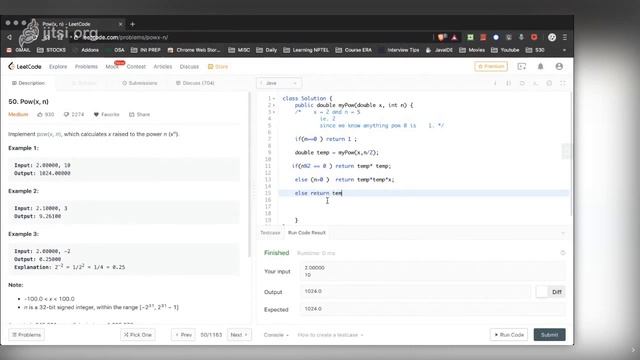Click the thumbs-down 2274 icon

tap(66, 114)
